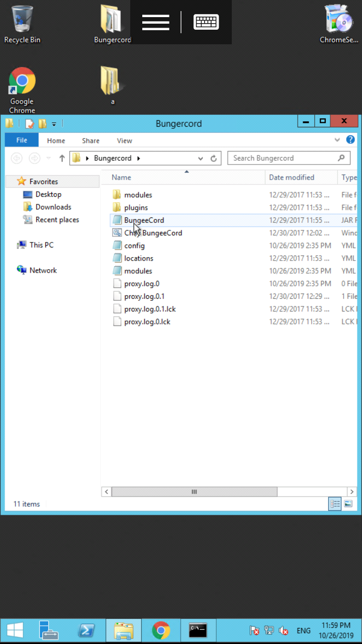Viewport: 362px width, 644px height.
Task: Refresh the Bungercord folder view
Action: point(214,158)
